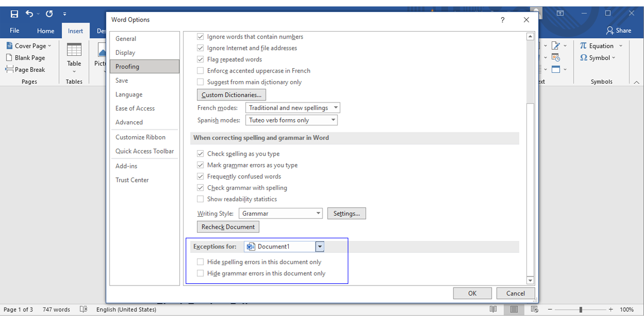
Task: Open Ribbon Display Options icon in title bar
Action: coord(560,13)
